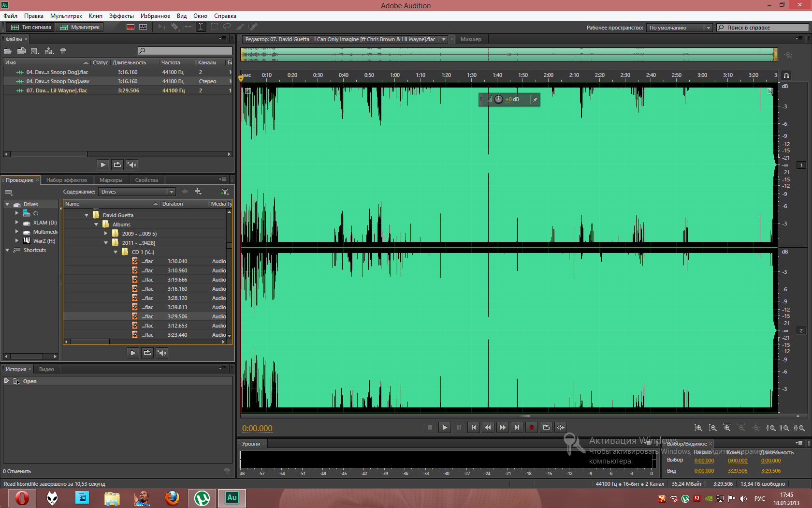
Task: Click Add Shortcut plus icon in Media Browser
Action: coord(198,192)
